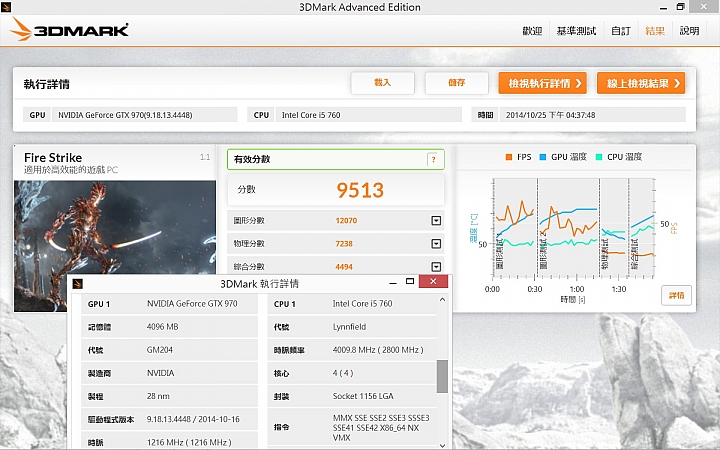
Task: Click the popup scrollbar up arrow
Action: pos(442,299)
